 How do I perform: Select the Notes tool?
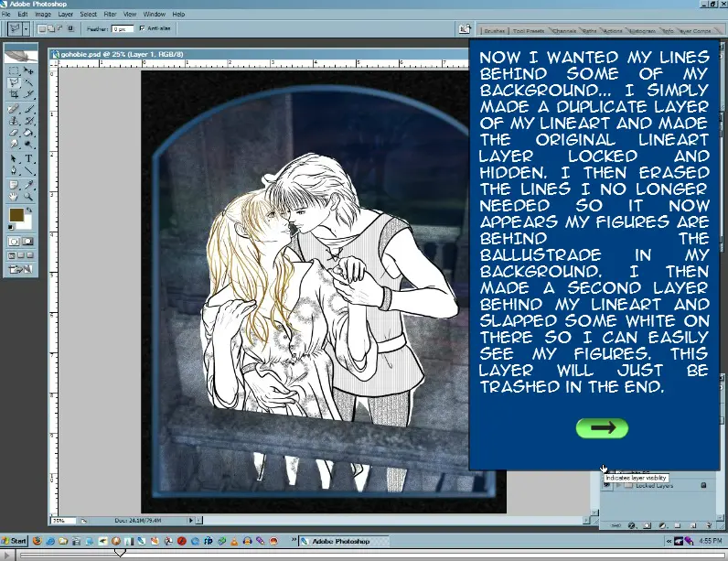(14, 185)
